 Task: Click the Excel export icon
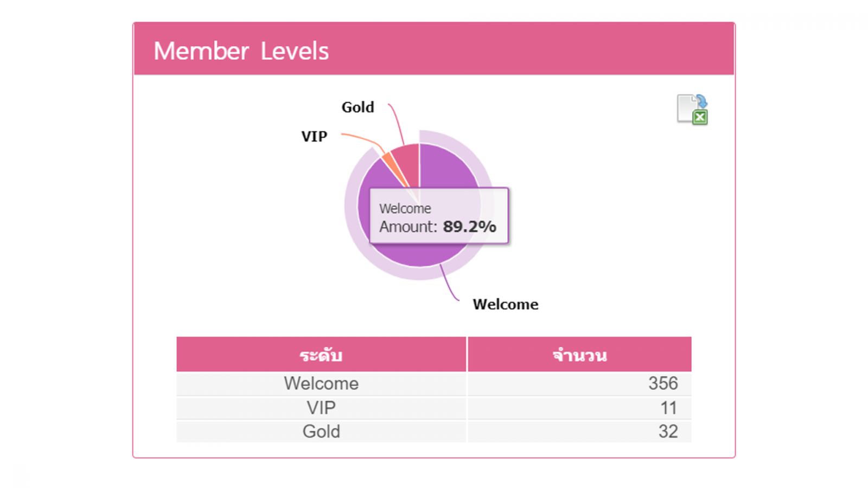coord(692,110)
